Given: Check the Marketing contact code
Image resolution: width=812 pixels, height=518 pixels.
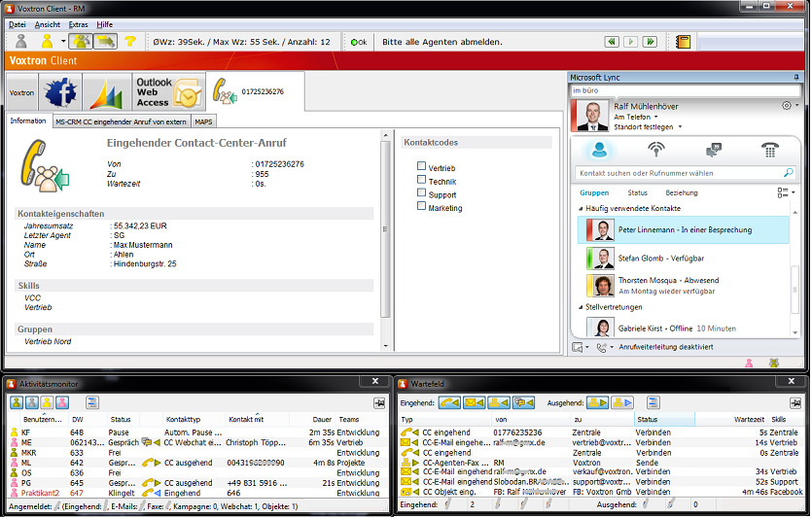Looking at the screenshot, I should coord(421,206).
